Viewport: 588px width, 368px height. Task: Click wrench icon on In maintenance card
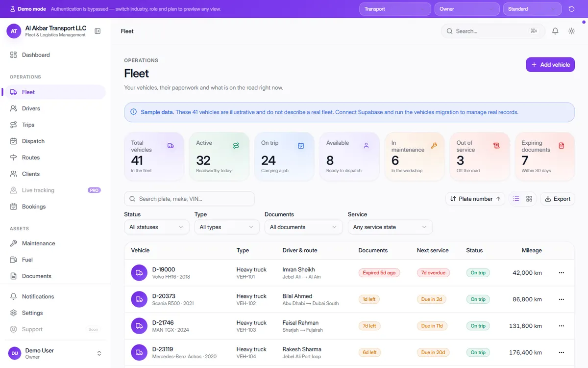tap(434, 146)
